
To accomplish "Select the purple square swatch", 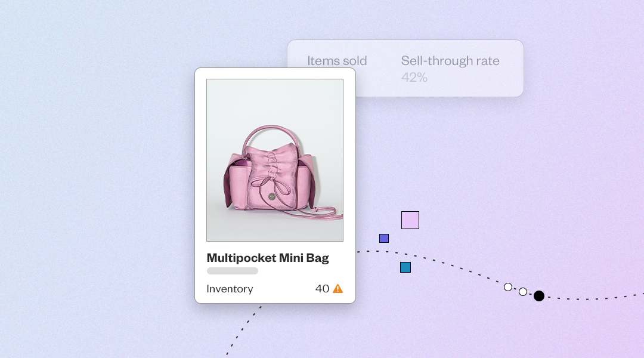I will pyautogui.click(x=384, y=239).
